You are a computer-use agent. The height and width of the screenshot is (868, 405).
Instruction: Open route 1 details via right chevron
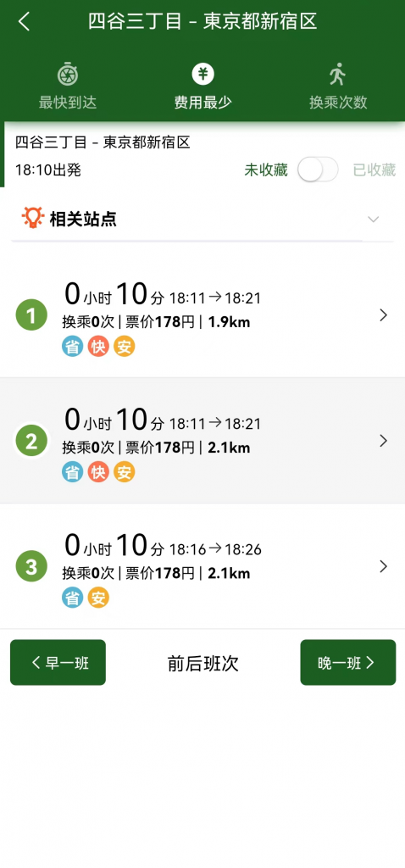tap(384, 315)
